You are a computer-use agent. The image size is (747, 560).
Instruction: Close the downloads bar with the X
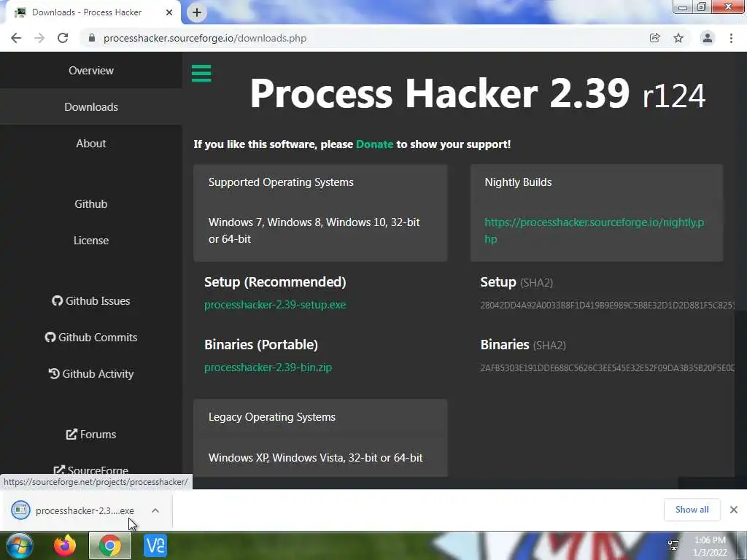point(734,510)
